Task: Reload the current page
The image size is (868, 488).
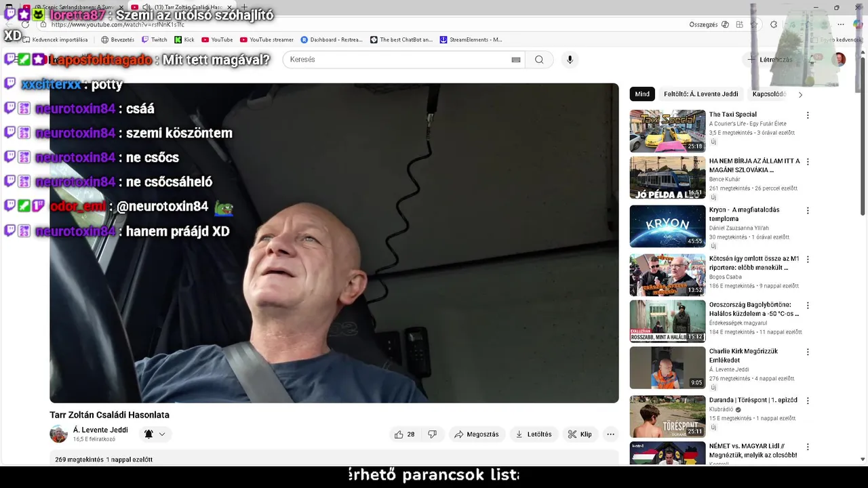Action: click(x=25, y=24)
